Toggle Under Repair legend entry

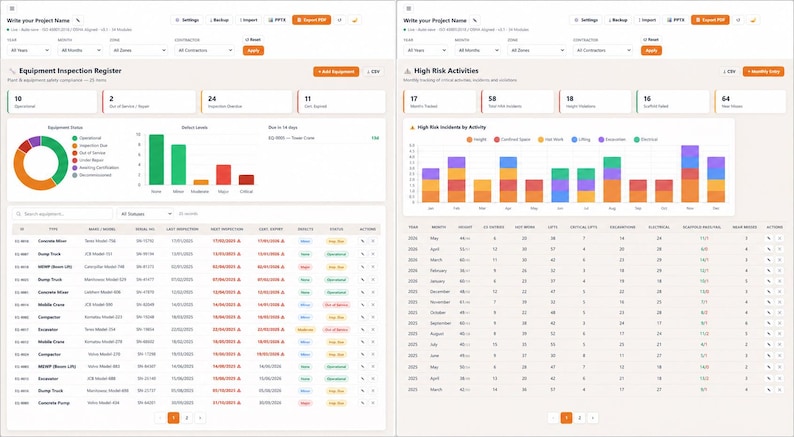pyautogui.click(x=88, y=160)
